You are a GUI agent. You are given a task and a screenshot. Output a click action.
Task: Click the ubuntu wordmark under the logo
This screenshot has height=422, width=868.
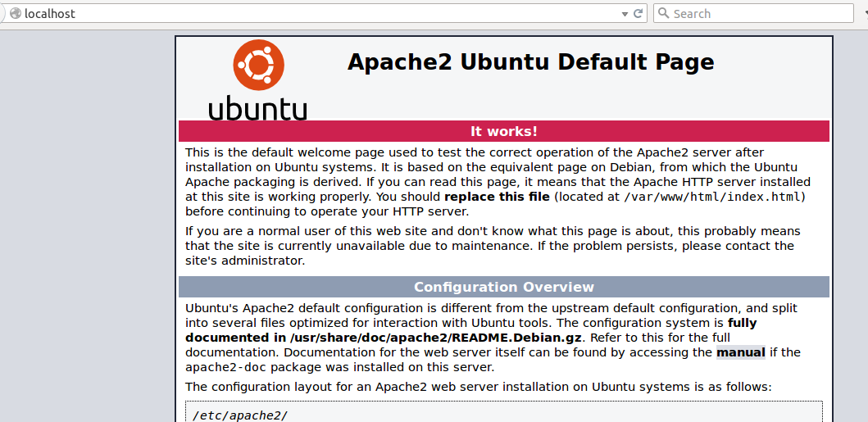pyautogui.click(x=258, y=108)
